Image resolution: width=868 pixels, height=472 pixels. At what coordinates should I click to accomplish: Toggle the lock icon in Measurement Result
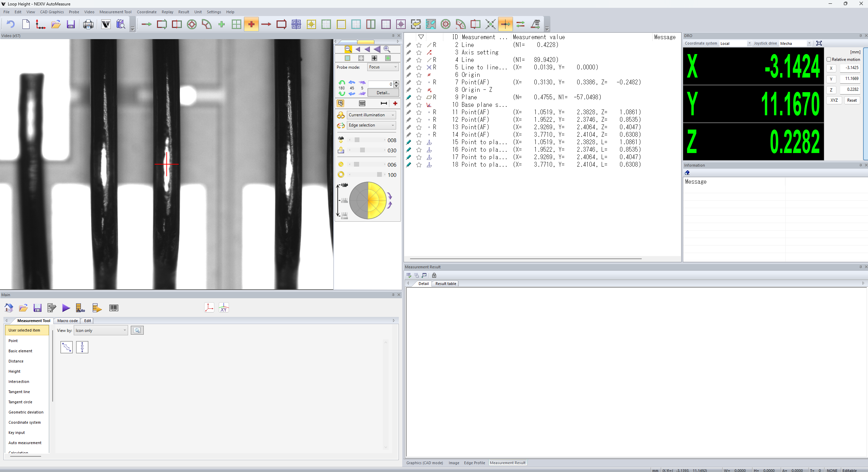434,275
